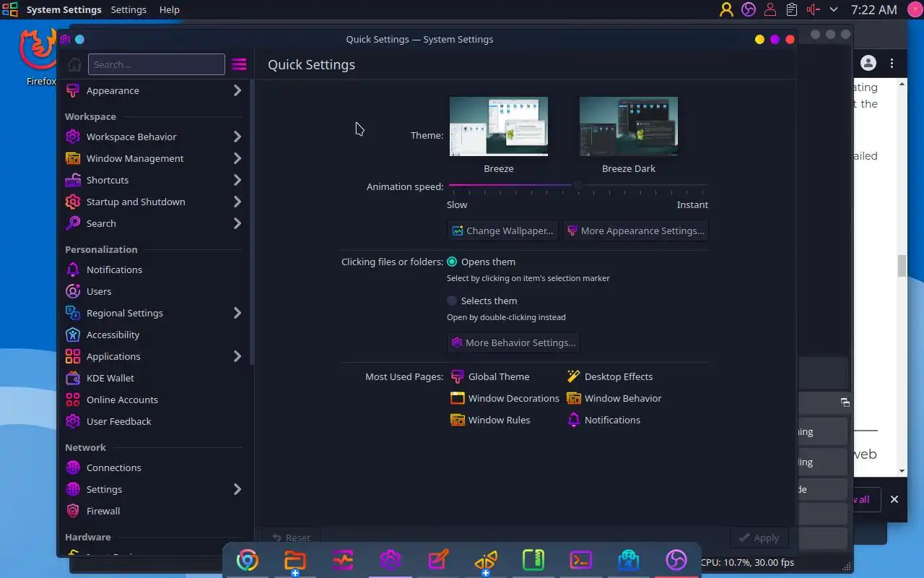This screenshot has width=924, height=578.
Task: Expand the Network Settings arrow
Action: (x=237, y=489)
